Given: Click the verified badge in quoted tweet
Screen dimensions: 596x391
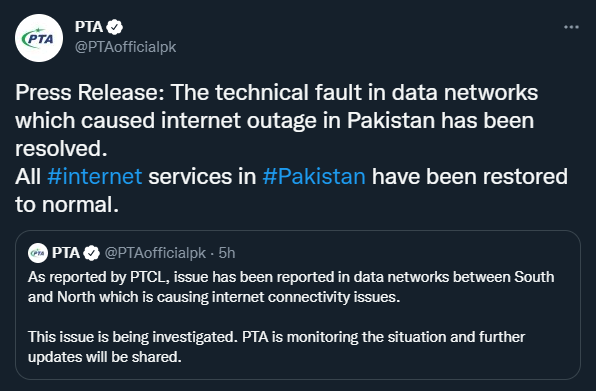Looking at the screenshot, I should [92, 253].
